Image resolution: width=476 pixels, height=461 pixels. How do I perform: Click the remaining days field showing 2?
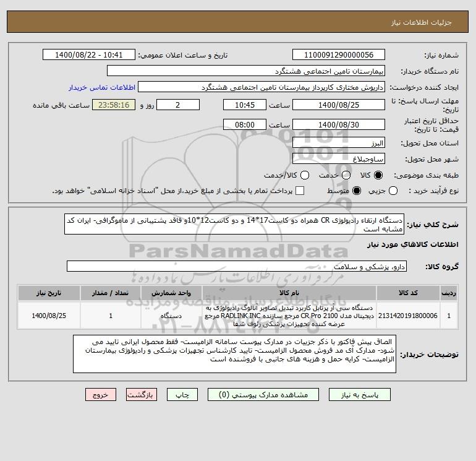coord(178,105)
